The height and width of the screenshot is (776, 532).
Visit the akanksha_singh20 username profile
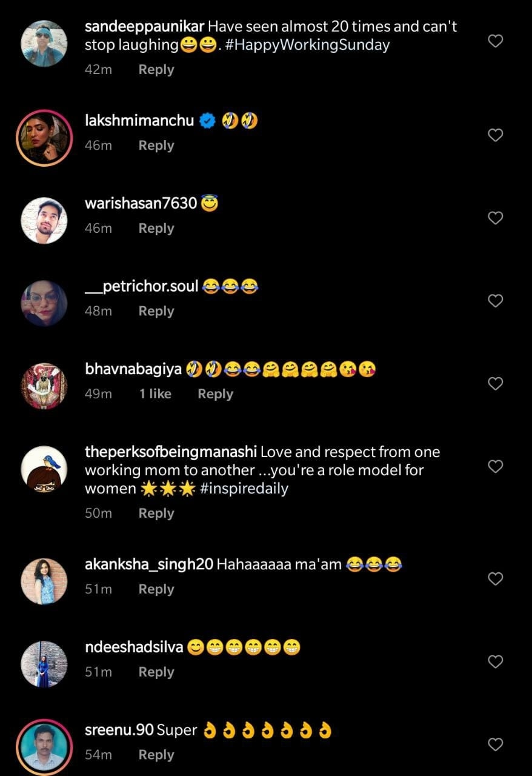149,565
